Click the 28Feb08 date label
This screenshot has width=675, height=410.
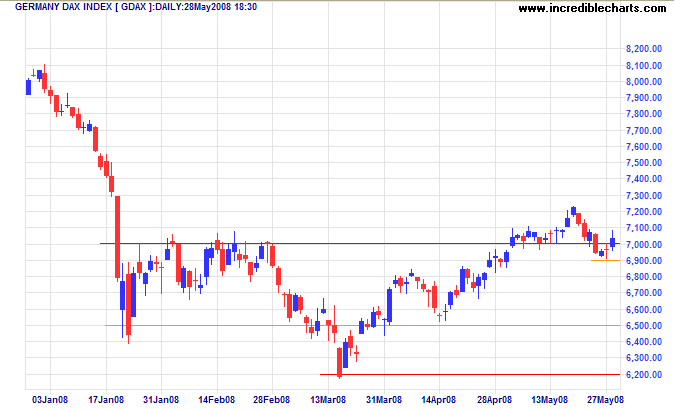[272, 400]
